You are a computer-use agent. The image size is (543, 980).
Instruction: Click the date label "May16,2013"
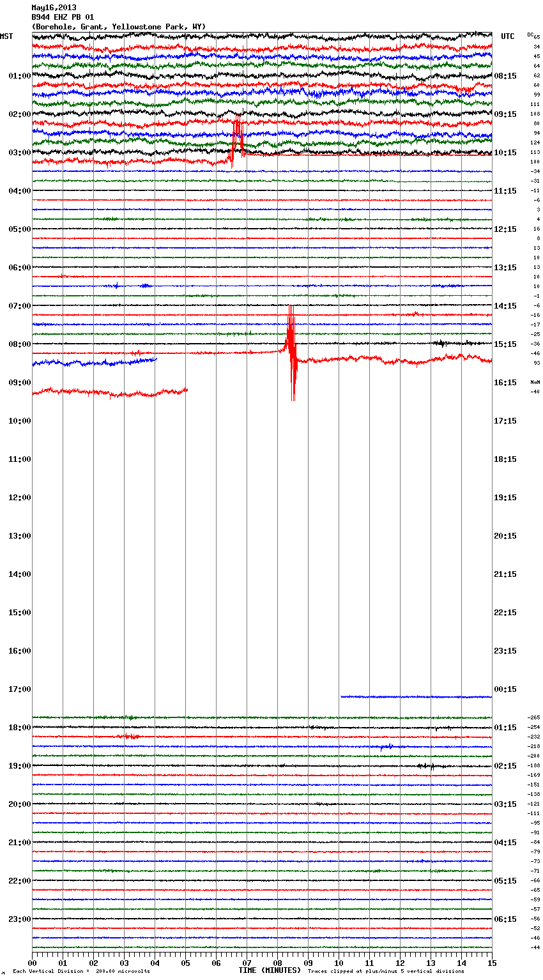point(54,8)
